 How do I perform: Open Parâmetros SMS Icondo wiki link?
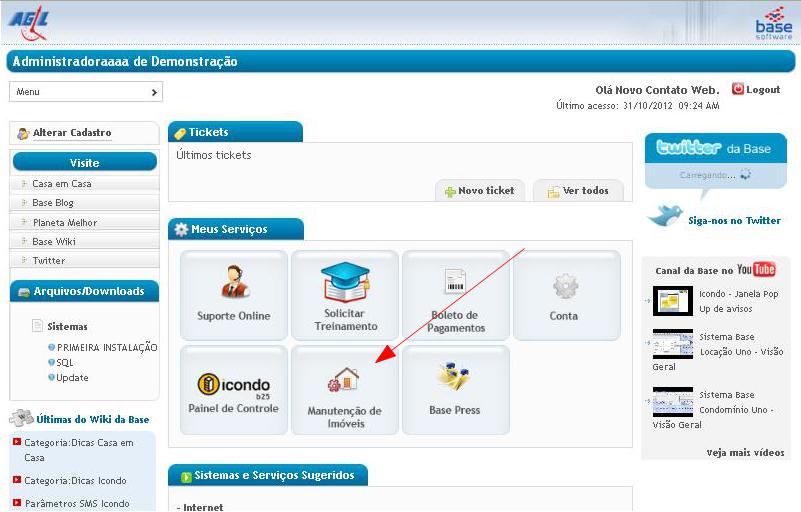(77, 504)
